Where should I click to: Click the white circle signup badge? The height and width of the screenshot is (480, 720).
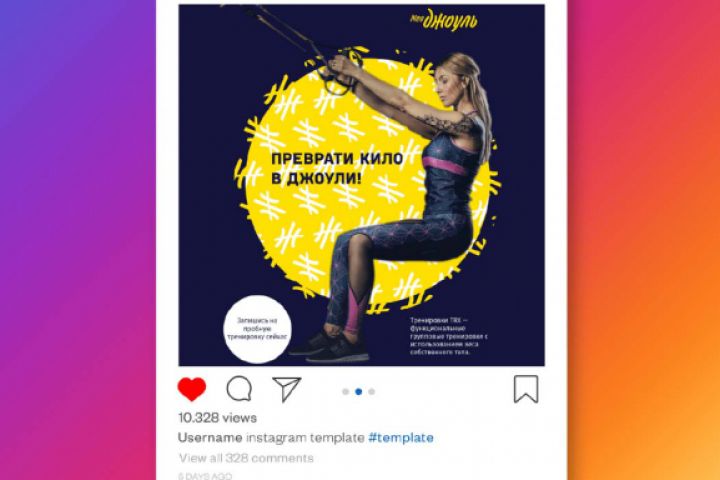(257, 329)
